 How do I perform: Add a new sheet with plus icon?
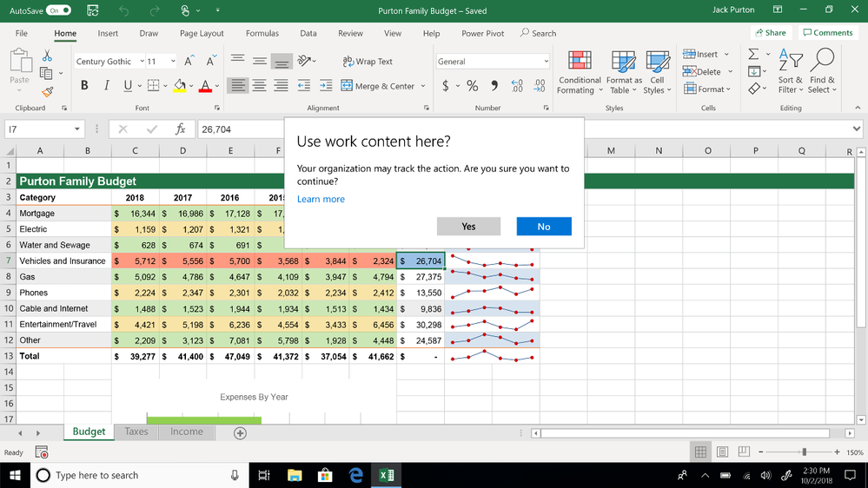(240, 432)
